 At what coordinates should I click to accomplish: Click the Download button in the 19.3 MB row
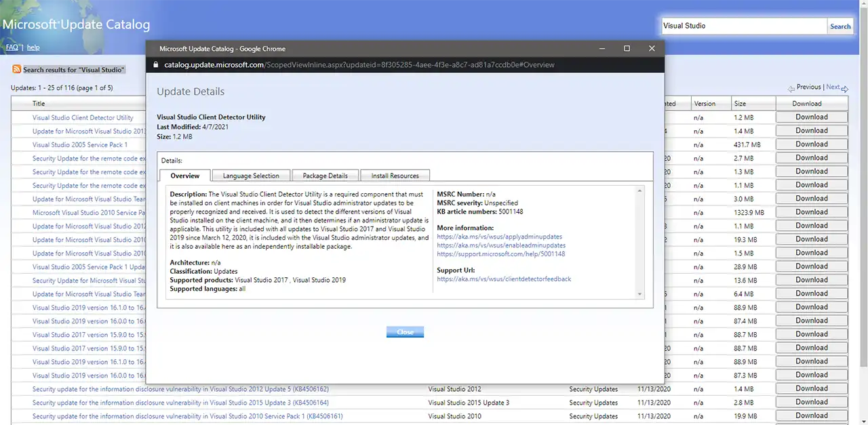[x=812, y=239]
